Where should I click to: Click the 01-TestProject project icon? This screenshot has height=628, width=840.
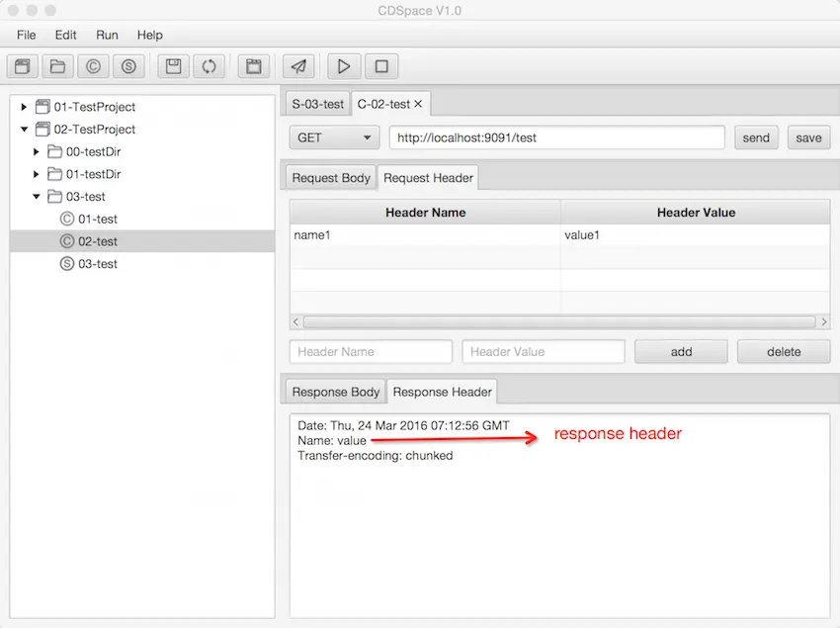[x=42, y=107]
